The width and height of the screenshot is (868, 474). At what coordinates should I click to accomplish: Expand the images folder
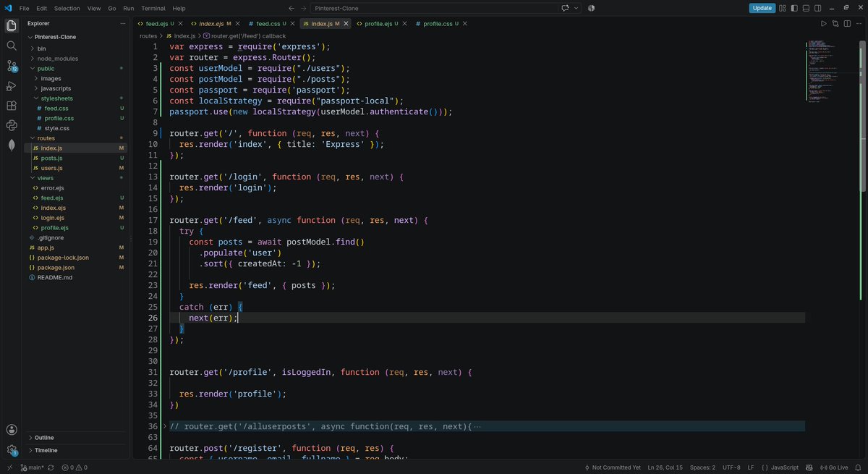click(51, 78)
